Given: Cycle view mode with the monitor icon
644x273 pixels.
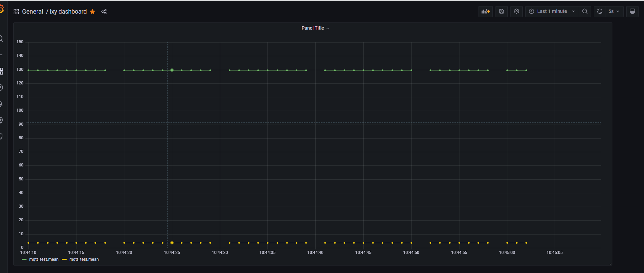Looking at the screenshot, I should click(x=632, y=11).
